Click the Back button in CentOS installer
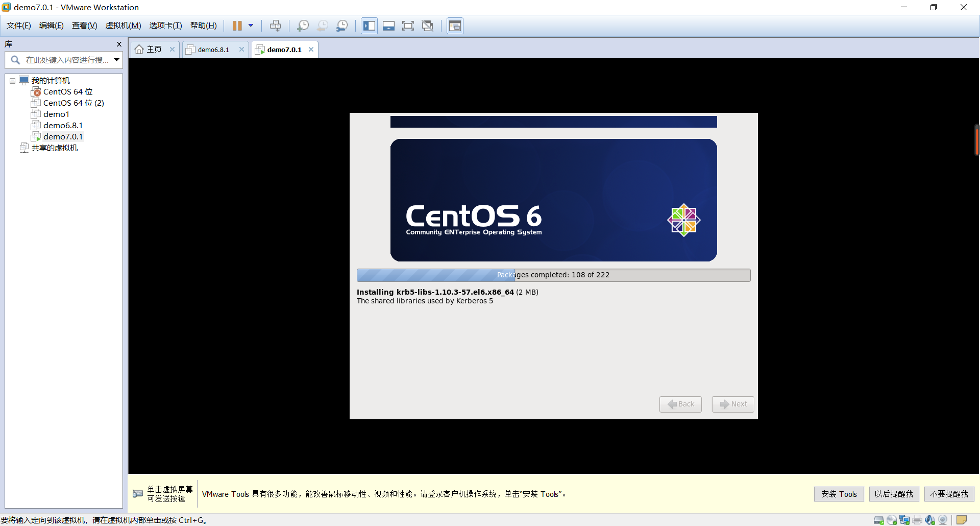Screen dimensions: 980x526 [x=680, y=404]
